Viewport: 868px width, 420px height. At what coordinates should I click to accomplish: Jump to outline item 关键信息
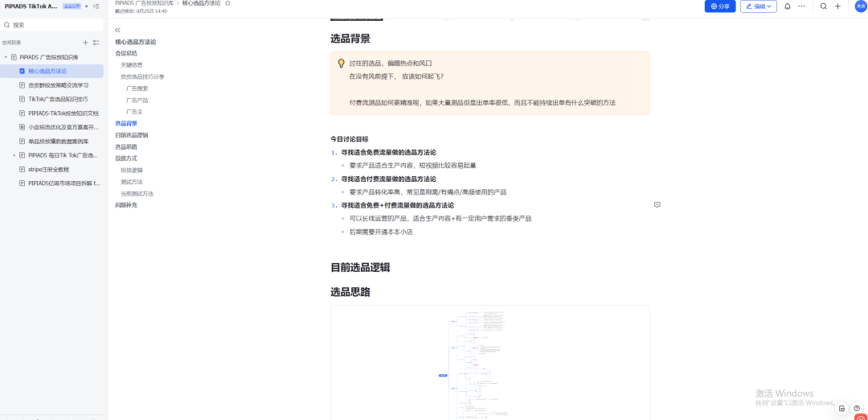[132, 65]
